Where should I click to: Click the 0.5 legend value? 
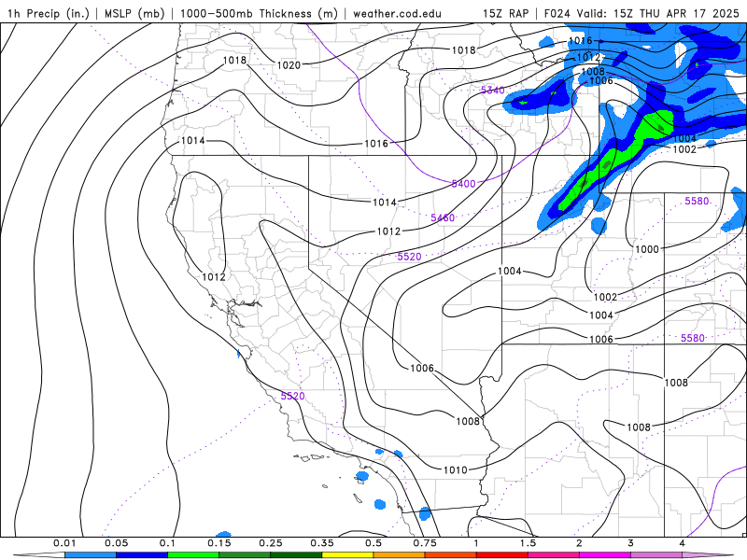pyautogui.click(x=373, y=543)
